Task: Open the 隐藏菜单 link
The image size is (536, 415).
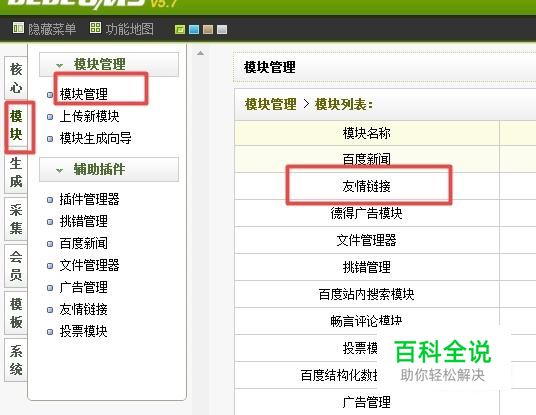Action: point(52,29)
